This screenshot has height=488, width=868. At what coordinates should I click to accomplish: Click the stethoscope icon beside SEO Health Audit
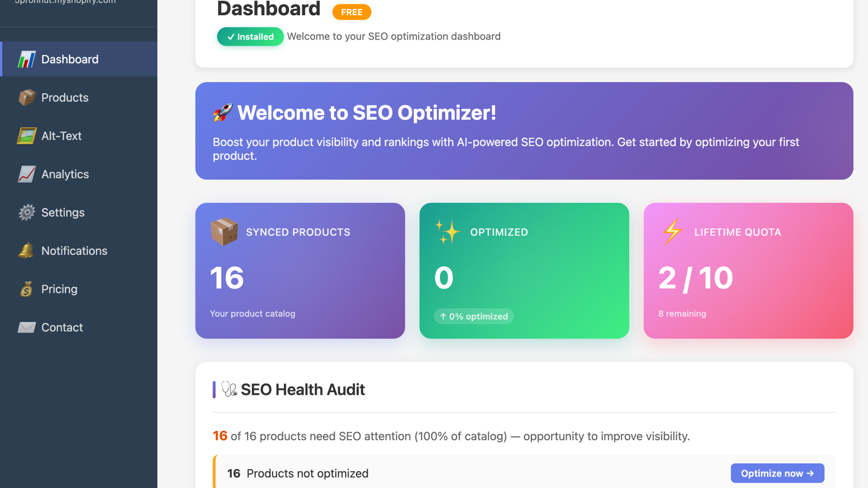click(229, 389)
